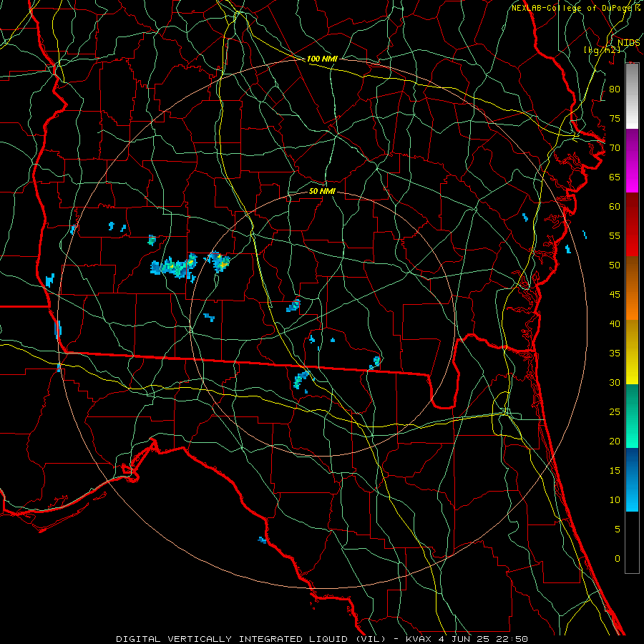Select the 35 value on the scale
The width and height of the screenshot is (644, 644).
[x=615, y=353]
